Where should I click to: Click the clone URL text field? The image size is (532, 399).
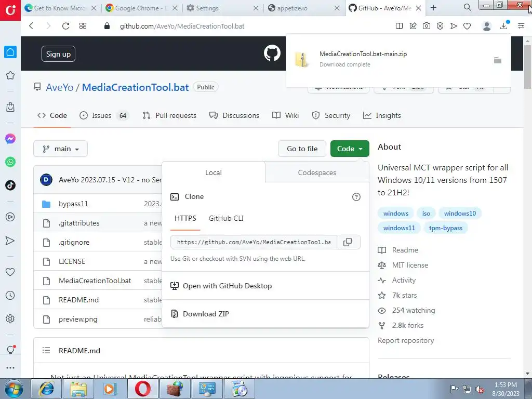tap(254, 242)
